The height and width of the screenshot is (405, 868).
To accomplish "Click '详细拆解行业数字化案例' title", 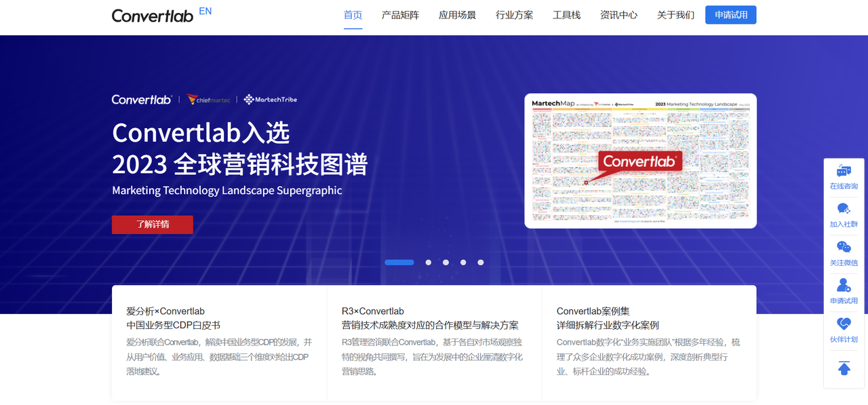I will (x=608, y=325).
